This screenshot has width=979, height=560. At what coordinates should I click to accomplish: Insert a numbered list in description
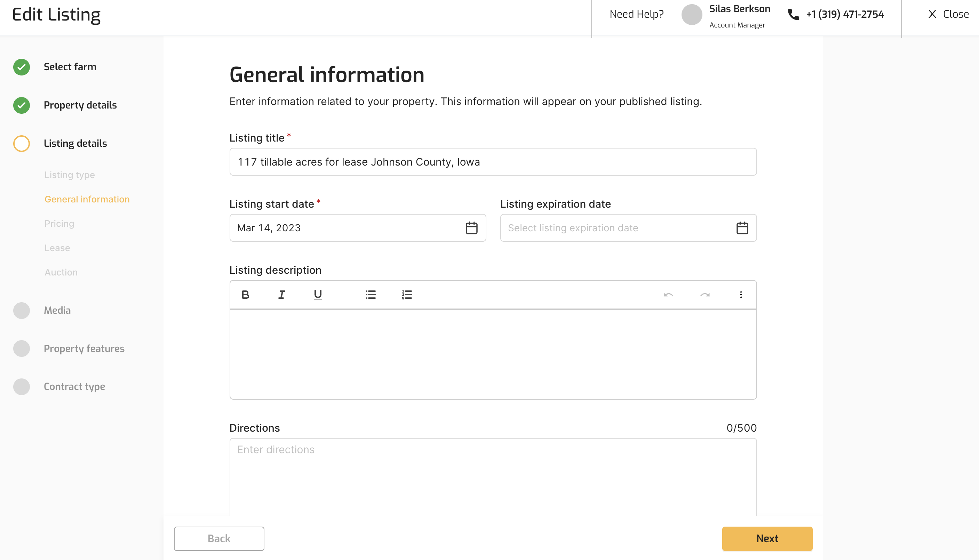click(x=407, y=295)
